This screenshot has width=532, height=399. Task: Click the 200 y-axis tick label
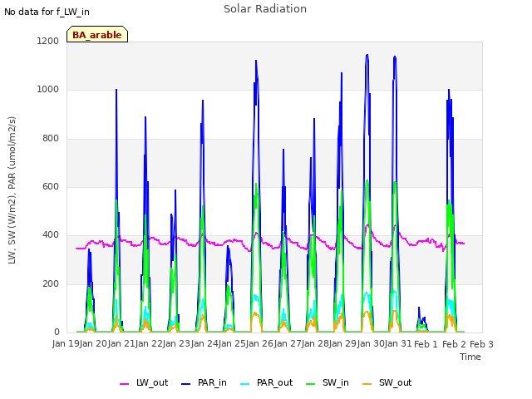coord(51,283)
